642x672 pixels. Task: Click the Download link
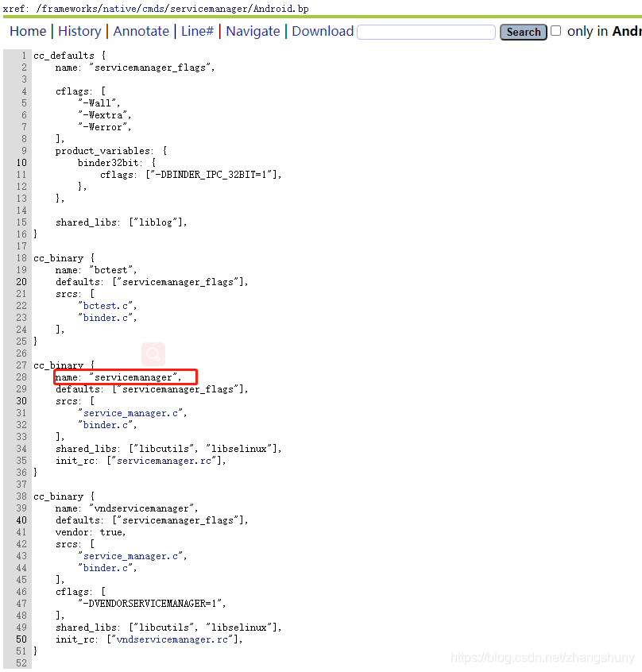pos(323,31)
